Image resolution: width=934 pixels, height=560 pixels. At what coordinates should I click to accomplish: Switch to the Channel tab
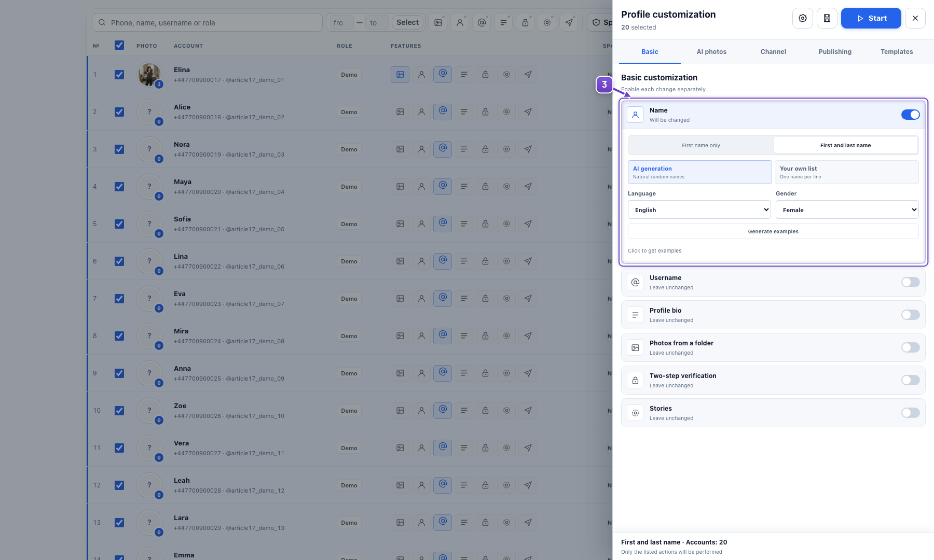tap(773, 52)
